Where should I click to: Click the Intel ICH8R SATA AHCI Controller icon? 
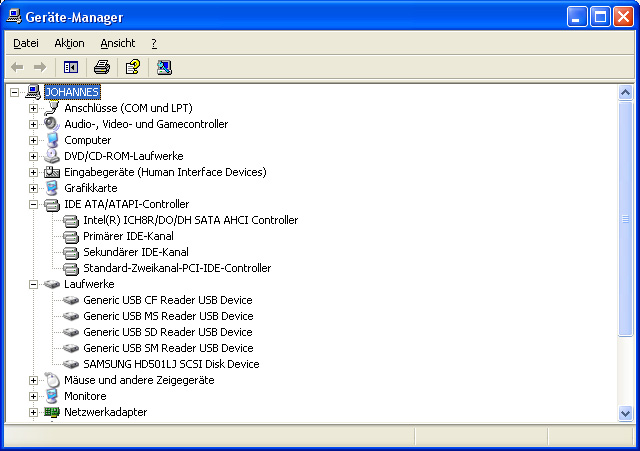click(x=71, y=221)
